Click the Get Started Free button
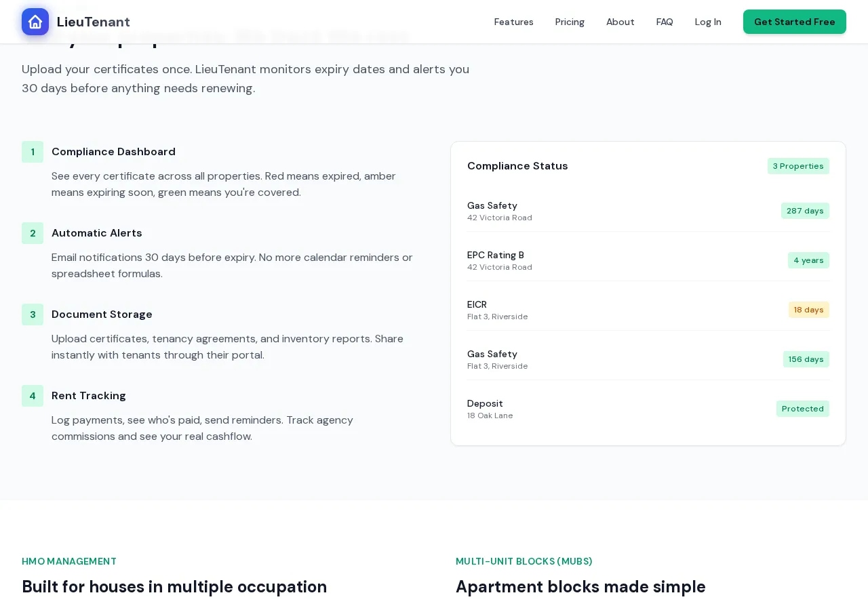This screenshot has height=610, width=868. [x=795, y=22]
